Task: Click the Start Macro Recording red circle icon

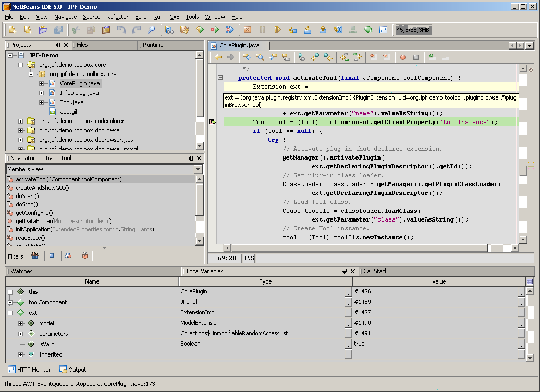Action: click(x=403, y=57)
